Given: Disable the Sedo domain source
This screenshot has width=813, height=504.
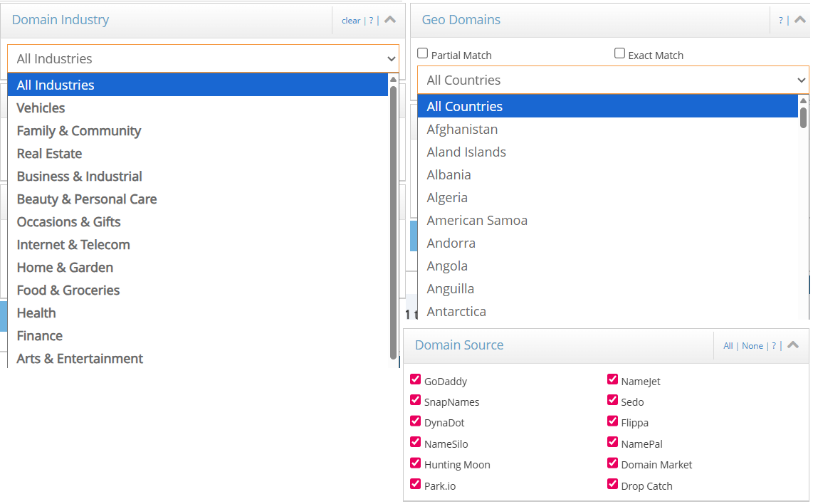Looking at the screenshot, I should coord(612,400).
